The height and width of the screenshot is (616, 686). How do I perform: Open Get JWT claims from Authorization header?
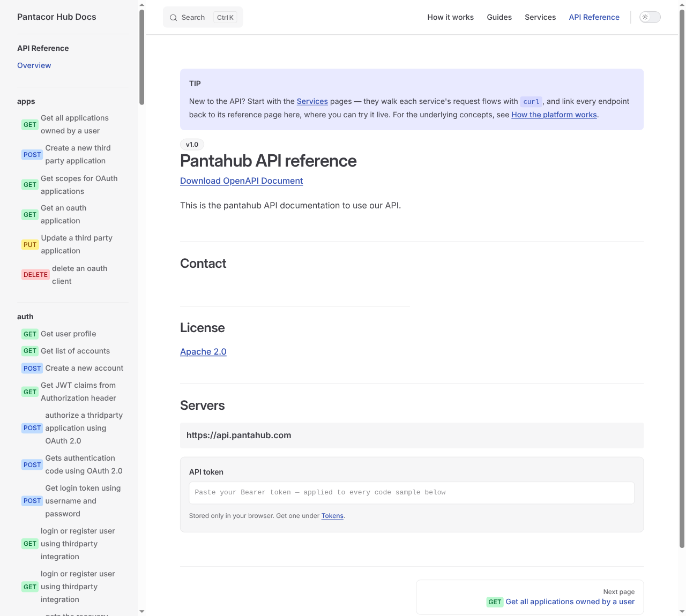tap(73, 392)
